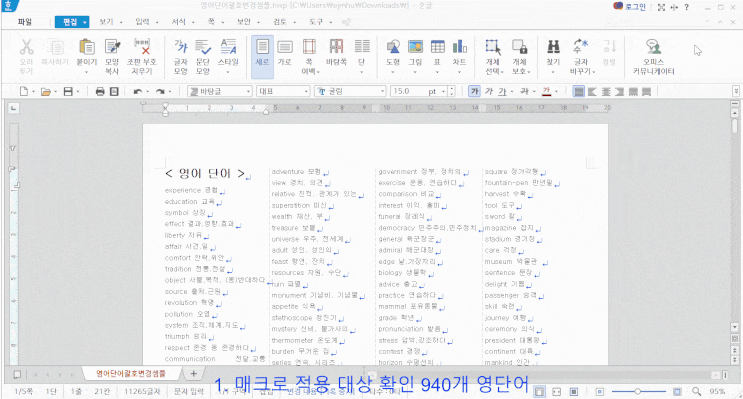Screen dimensions: 743x399
Task: Expand the arrow under 표
Action: point(437,72)
